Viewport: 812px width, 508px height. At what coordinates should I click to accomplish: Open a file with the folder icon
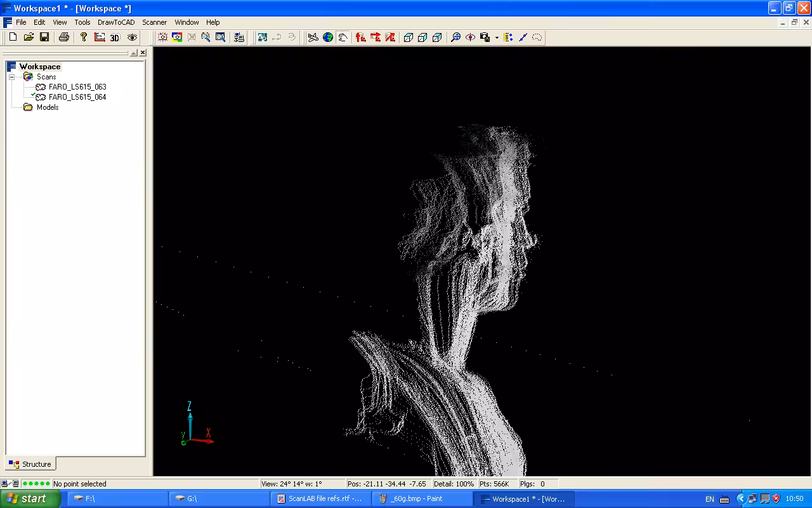point(29,37)
